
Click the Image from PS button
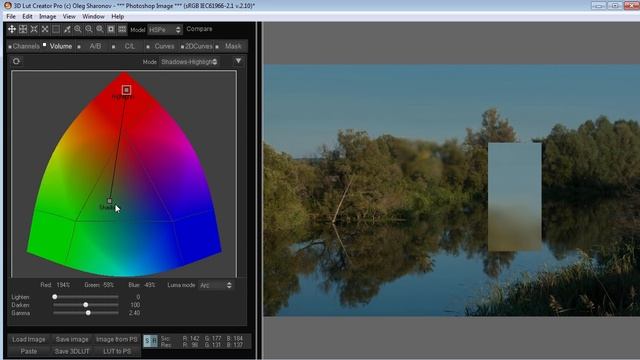click(117, 340)
